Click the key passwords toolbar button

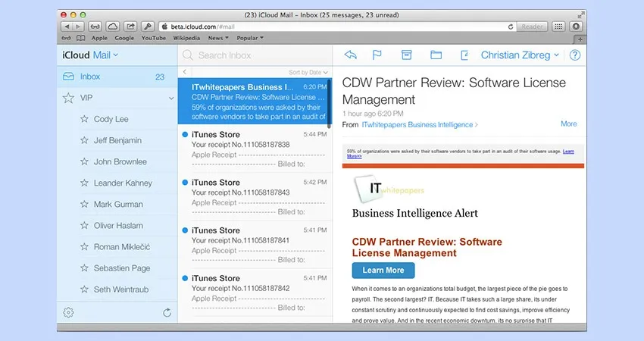point(148,27)
